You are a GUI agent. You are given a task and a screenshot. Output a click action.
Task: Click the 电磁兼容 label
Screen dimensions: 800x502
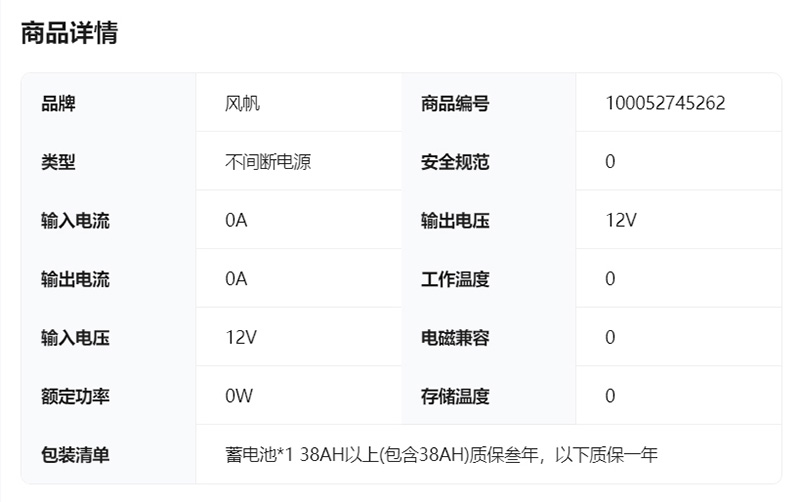(x=455, y=338)
